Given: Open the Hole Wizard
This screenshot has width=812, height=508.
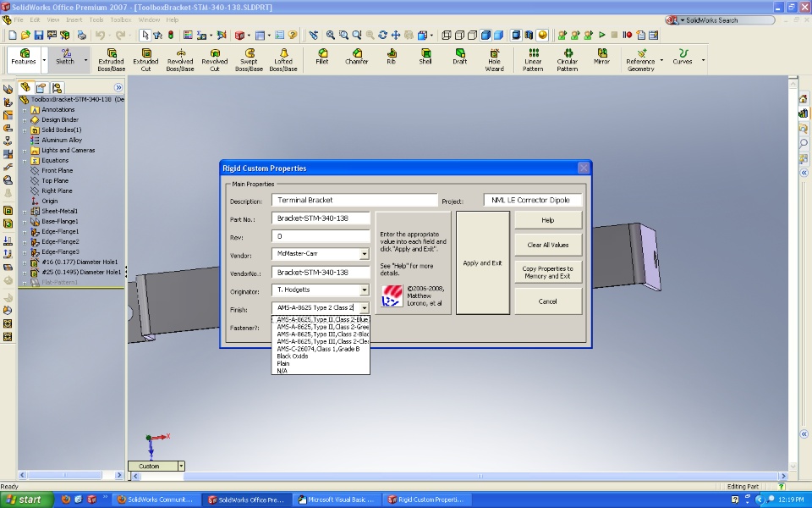Looking at the screenshot, I should (495, 59).
